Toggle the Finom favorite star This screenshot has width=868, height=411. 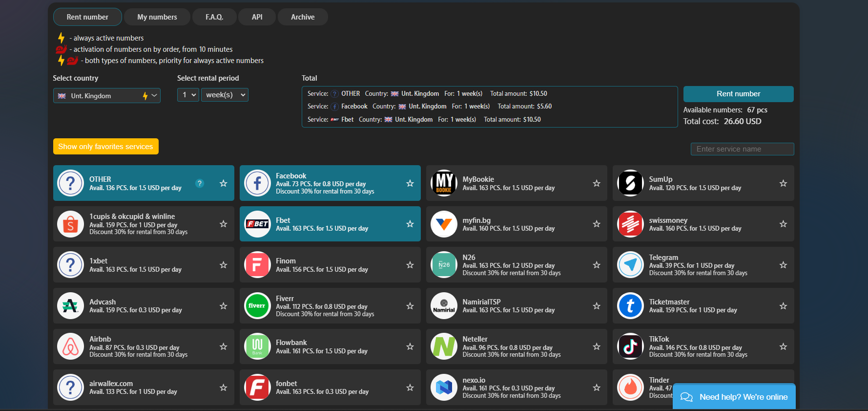click(410, 265)
